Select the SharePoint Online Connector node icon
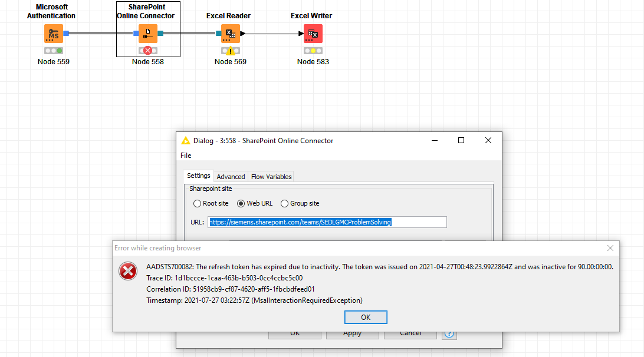This screenshot has width=644, height=357. 147,34
